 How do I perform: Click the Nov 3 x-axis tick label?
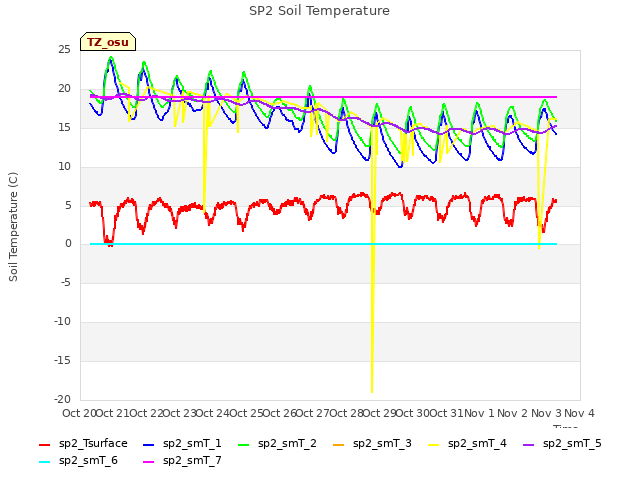point(546,413)
